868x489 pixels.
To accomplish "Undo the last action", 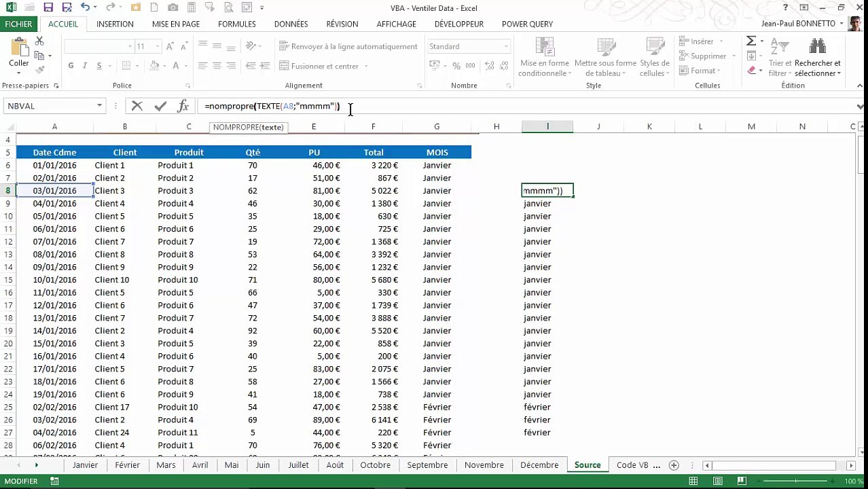I will pos(85,7).
